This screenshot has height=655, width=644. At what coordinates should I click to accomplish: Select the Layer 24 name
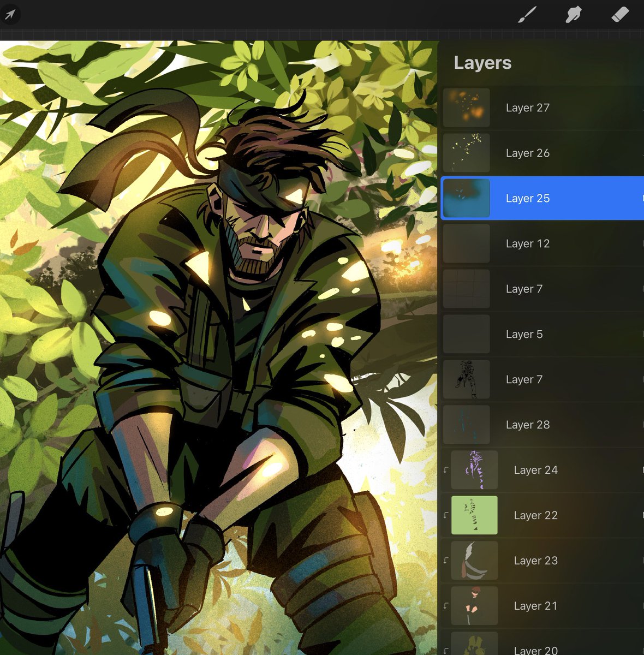pos(536,470)
